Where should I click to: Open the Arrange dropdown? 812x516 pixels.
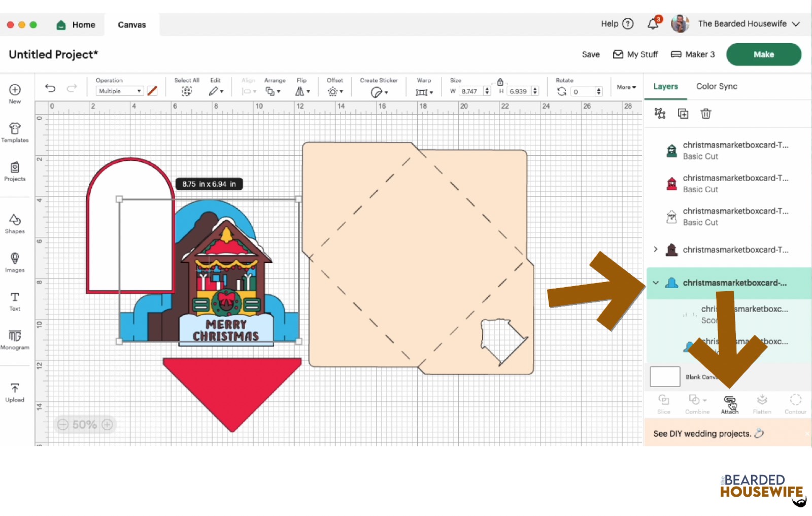[273, 91]
